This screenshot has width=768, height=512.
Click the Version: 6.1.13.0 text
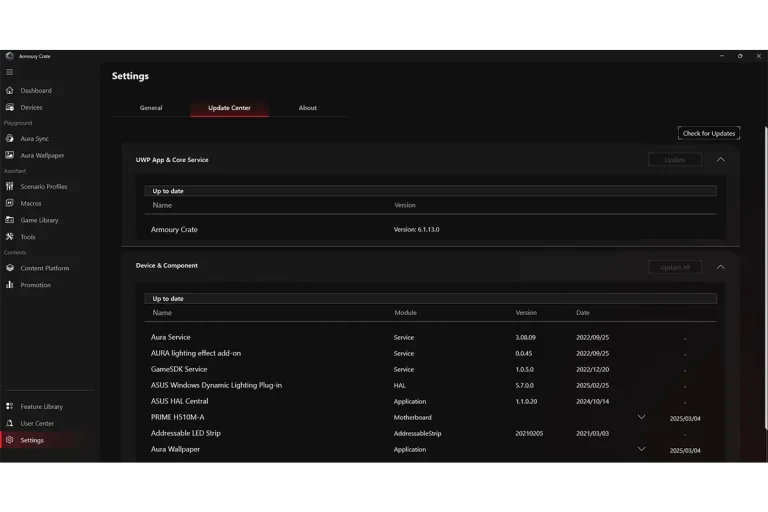416,229
